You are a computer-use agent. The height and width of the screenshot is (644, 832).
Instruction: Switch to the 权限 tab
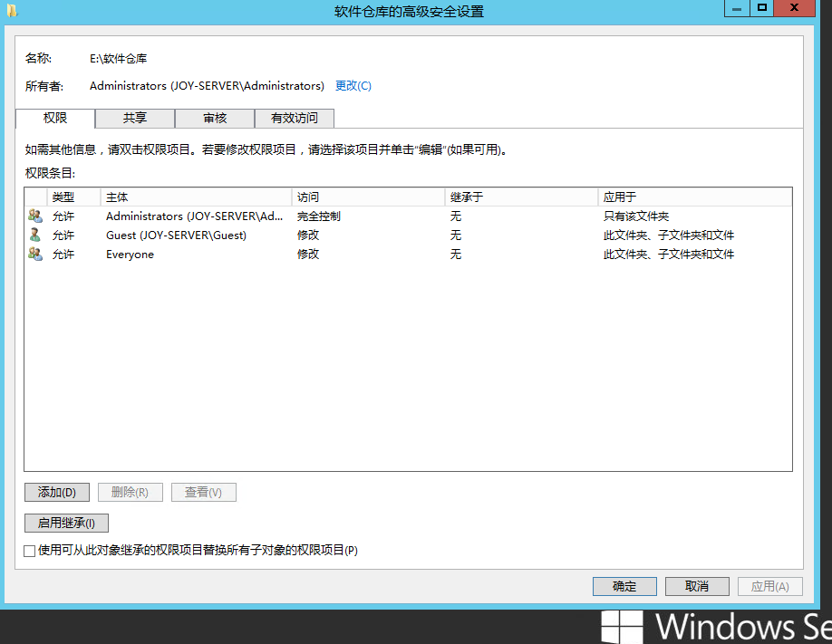(55, 119)
